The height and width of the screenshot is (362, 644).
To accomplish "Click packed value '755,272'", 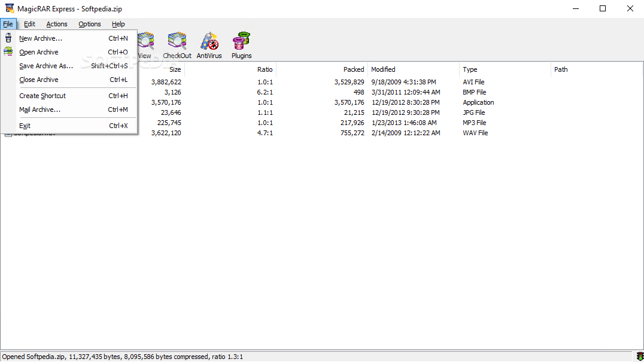I will pos(352,133).
